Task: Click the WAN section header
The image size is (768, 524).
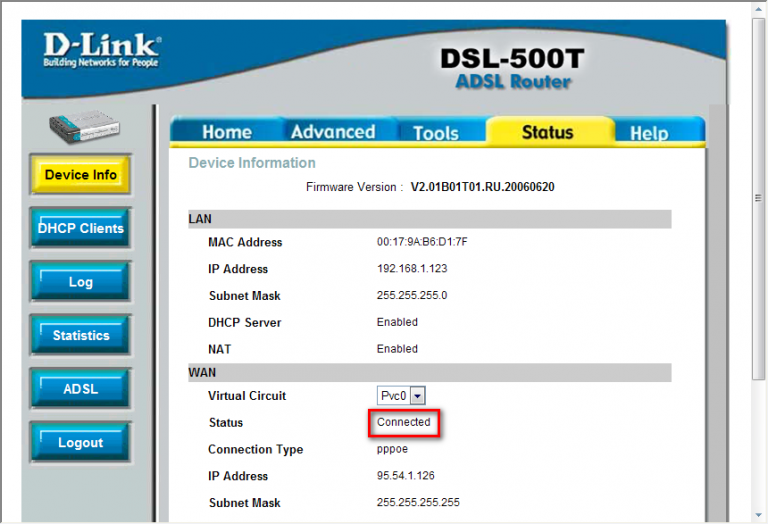Action: point(430,373)
